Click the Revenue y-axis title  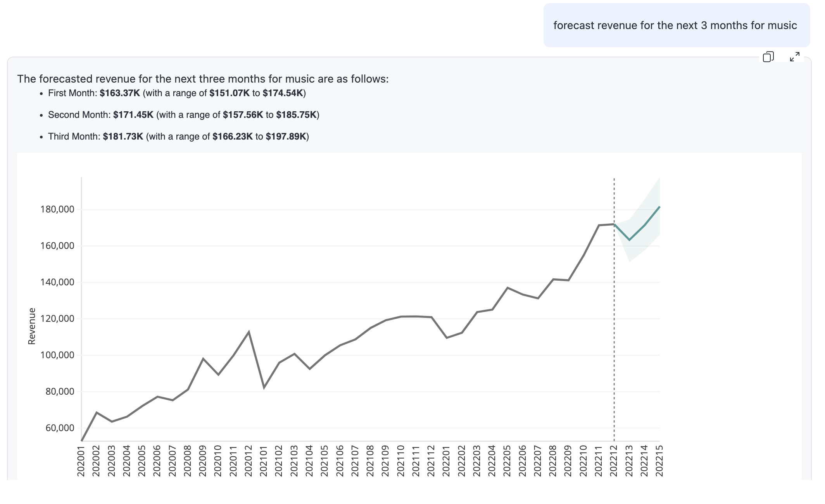tap(32, 326)
